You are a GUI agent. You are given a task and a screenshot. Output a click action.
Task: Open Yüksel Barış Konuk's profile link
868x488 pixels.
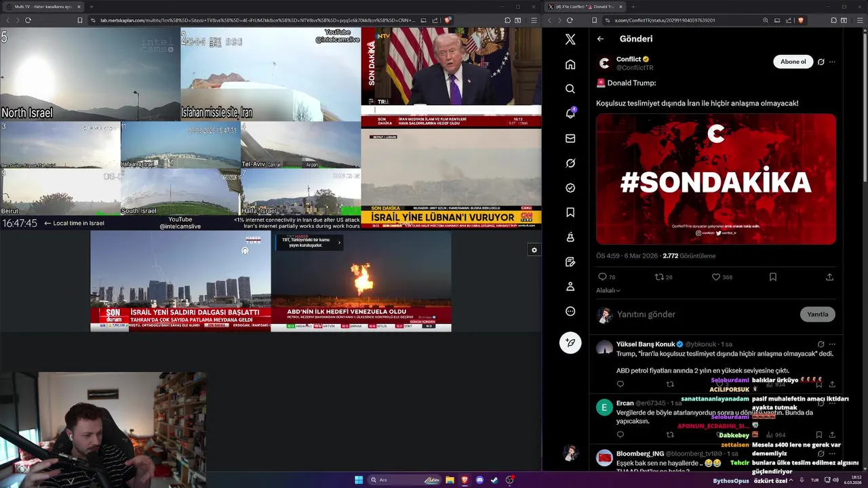(x=646, y=344)
